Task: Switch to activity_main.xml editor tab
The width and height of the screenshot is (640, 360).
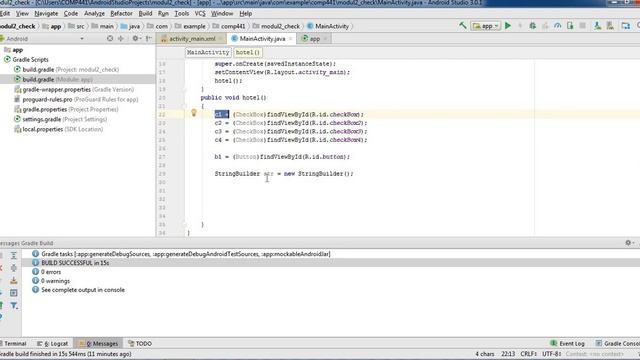Action: pyautogui.click(x=192, y=39)
